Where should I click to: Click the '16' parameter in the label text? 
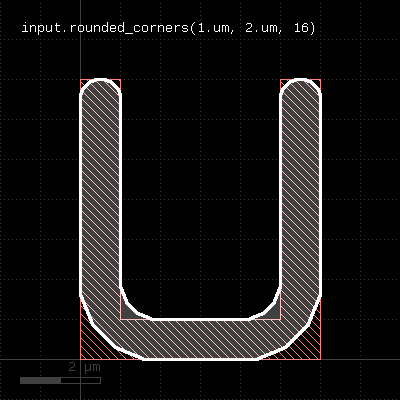pyautogui.click(x=301, y=28)
